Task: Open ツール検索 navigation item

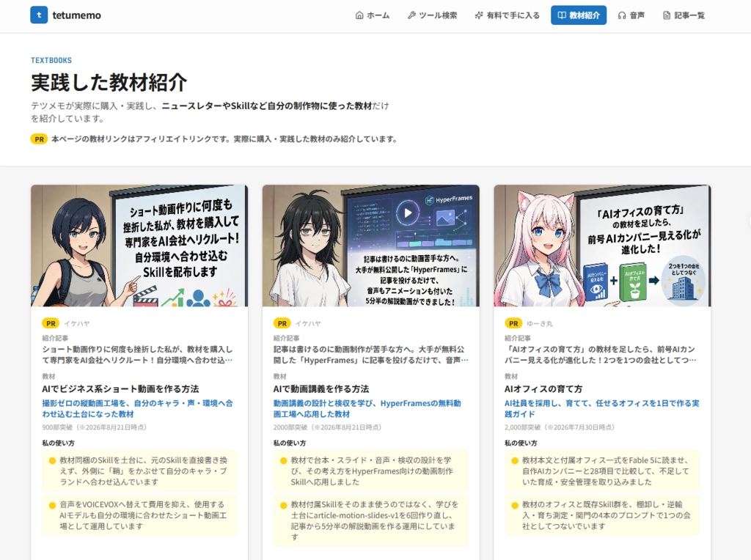Action: [x=432, y=15]
